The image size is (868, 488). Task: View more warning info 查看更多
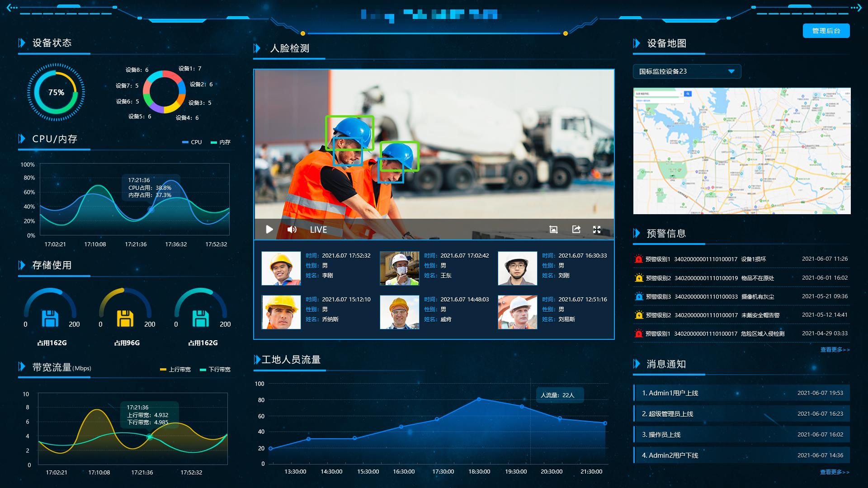tap(835, 350)
